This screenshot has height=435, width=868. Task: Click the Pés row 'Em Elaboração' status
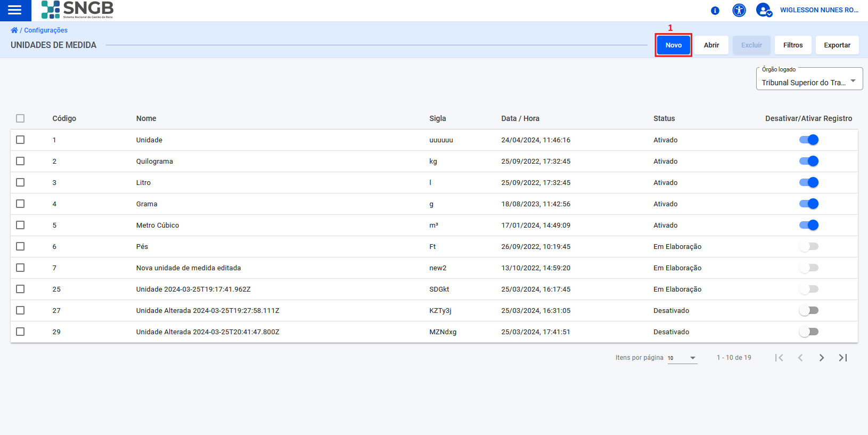[677, 247]
